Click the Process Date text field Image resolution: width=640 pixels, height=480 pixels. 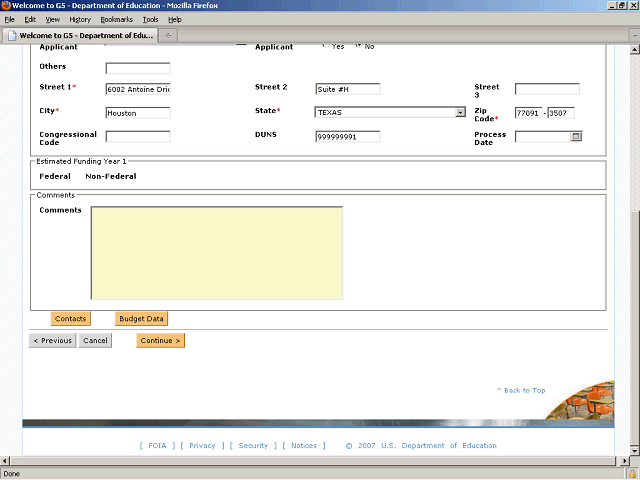point(543,136)
